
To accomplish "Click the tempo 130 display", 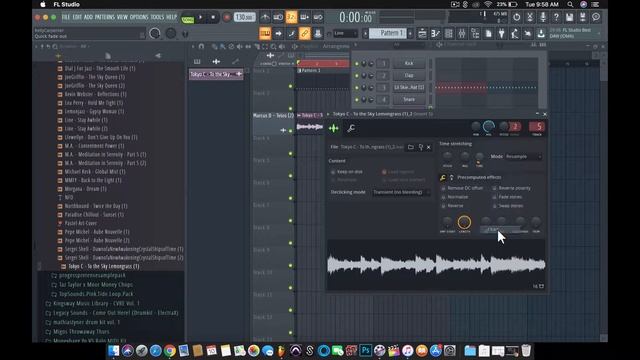I will tap(244, 17).
